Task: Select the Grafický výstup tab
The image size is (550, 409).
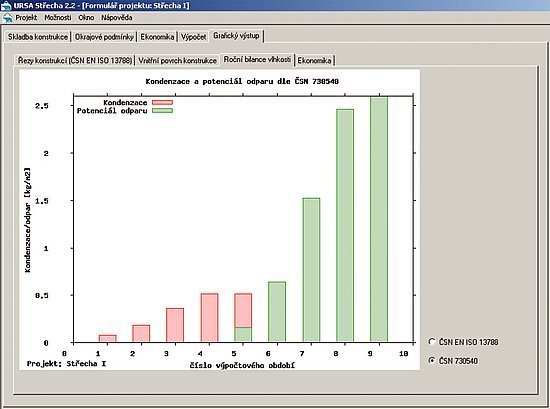Action: [236, 36]
